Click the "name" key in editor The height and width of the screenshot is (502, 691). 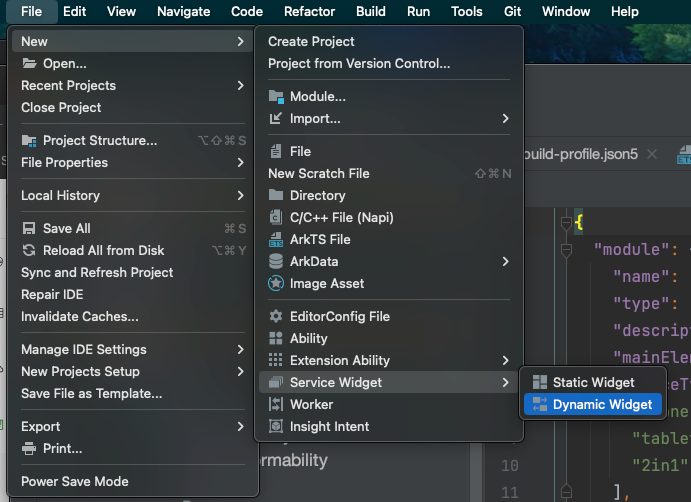pyautogui.click(x=641, y=277)
